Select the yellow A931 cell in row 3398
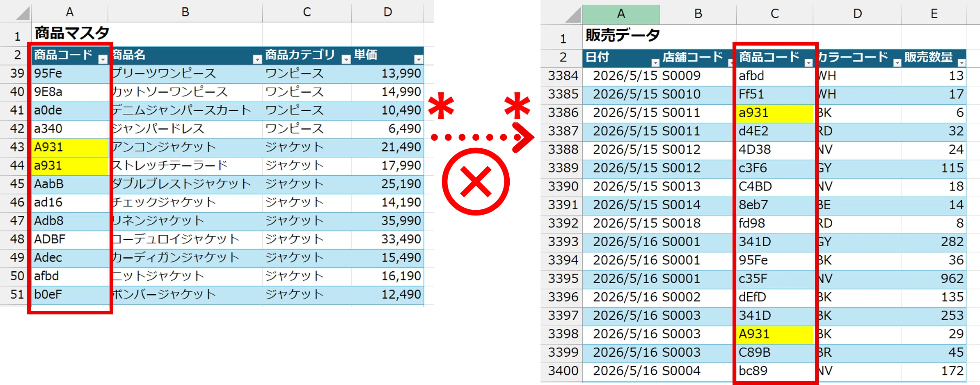 click(x=775, y=334)
